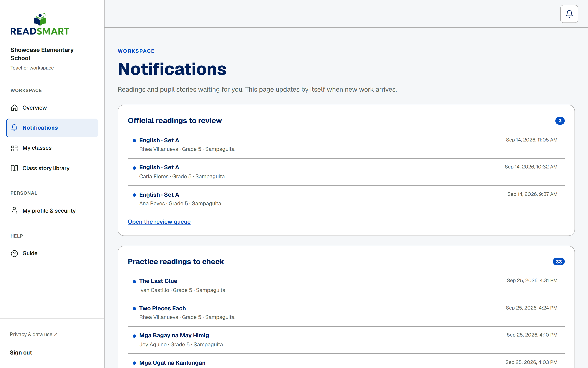Click the ReadSmart logo

pyautogui.click(x=40, y=24)
